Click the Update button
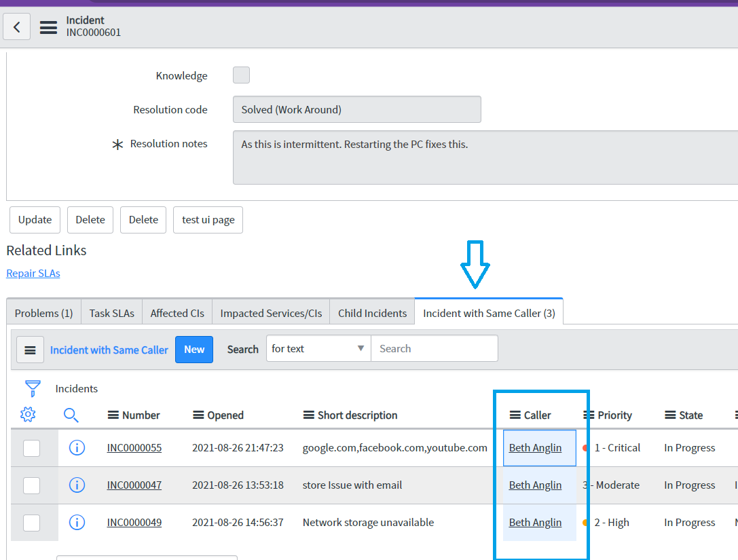This screenshot has width=738, height=560. (35, 219)
